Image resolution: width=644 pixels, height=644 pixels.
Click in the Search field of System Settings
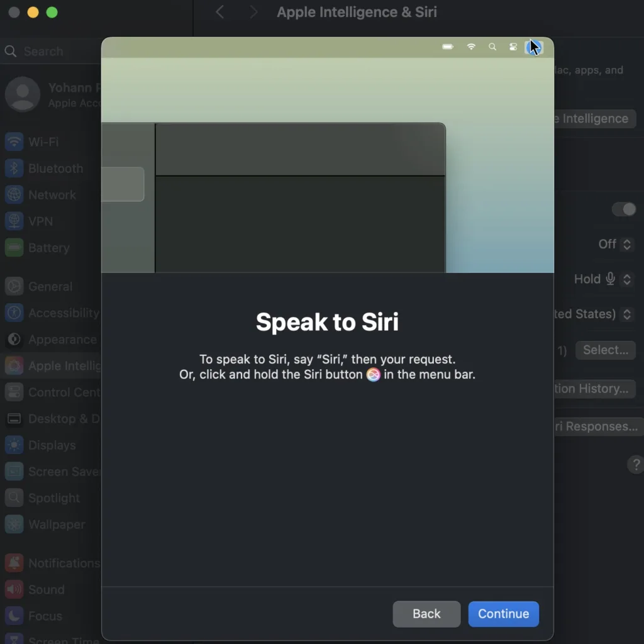click(x=52, y=52)
